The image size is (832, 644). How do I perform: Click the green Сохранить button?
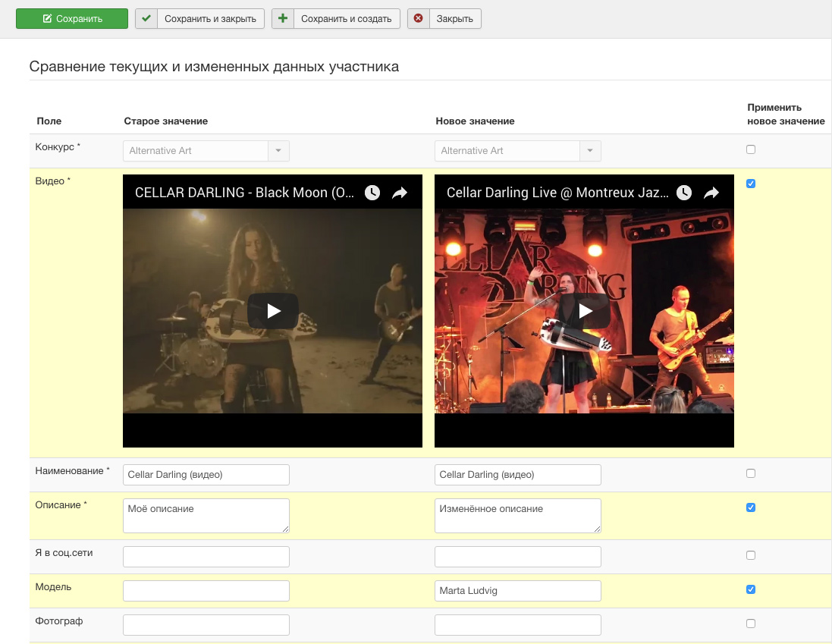click(x=72, y=18)
